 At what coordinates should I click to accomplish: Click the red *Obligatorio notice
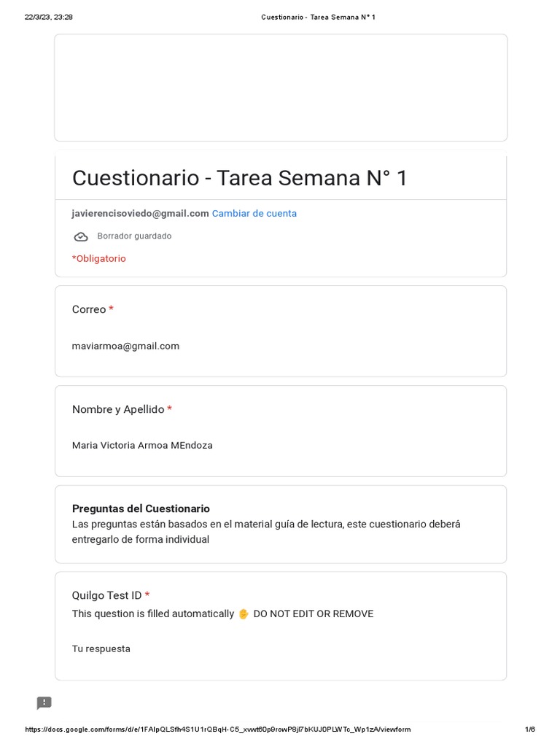99,258
